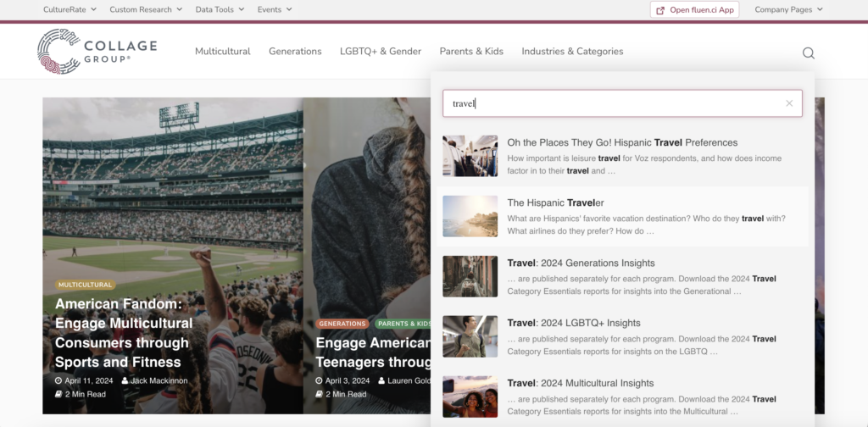This screenshot has width=868, height=427.
Task: Clear the search field with X icon
Action: click(789, 103)
